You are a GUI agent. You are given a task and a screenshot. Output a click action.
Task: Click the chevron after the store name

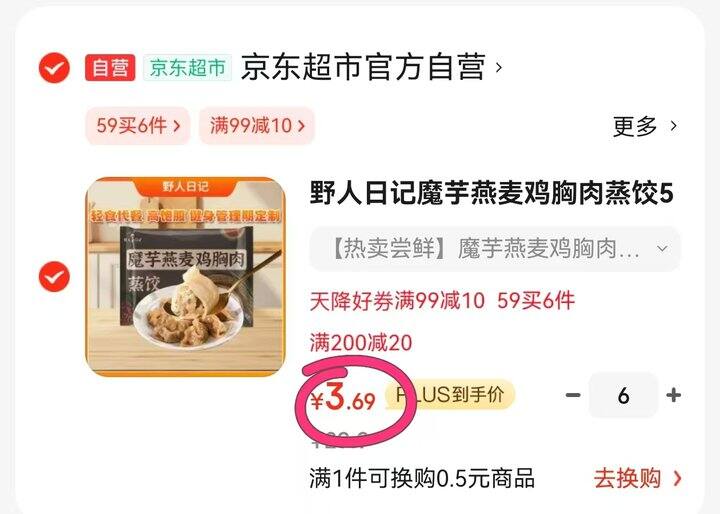coord(499,68)
